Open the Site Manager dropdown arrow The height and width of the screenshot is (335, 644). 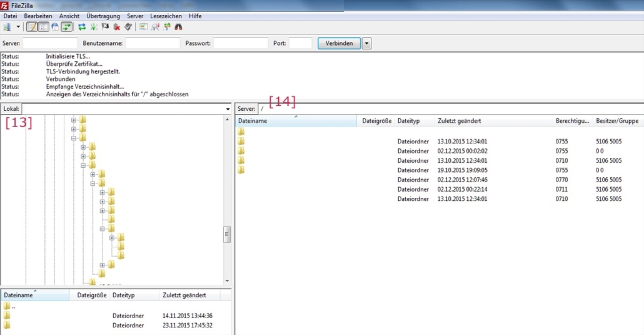point(18,27)
